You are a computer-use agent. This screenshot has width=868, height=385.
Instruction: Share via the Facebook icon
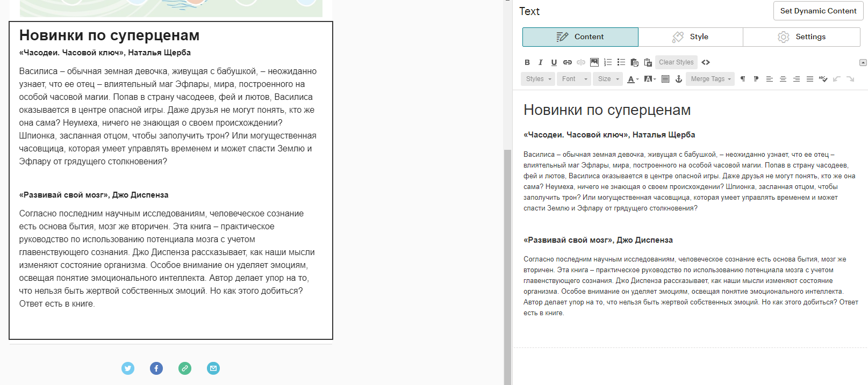pos(156,368)
